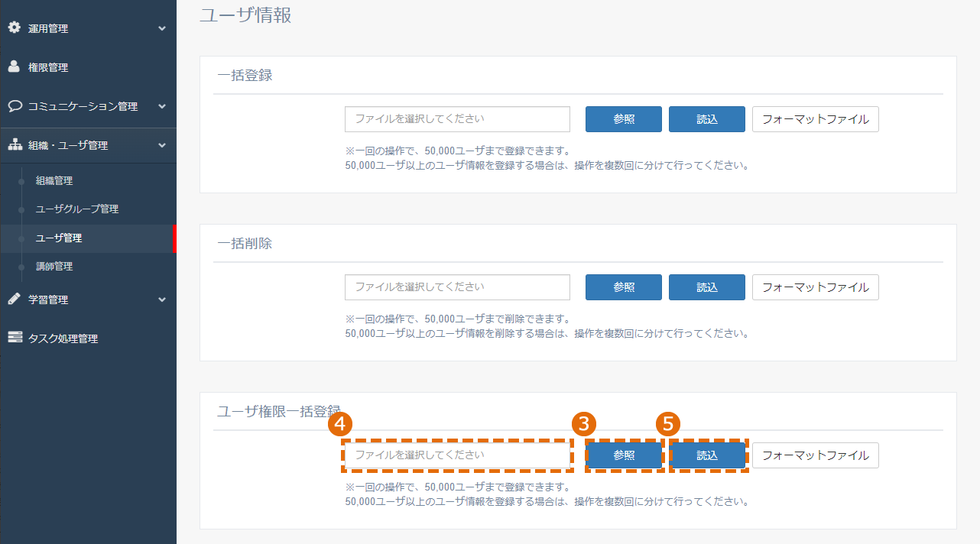Screen dimensions: 980x544
Task: Download フォーマットファイル in 一括削除
Action: tap(816, 287)
